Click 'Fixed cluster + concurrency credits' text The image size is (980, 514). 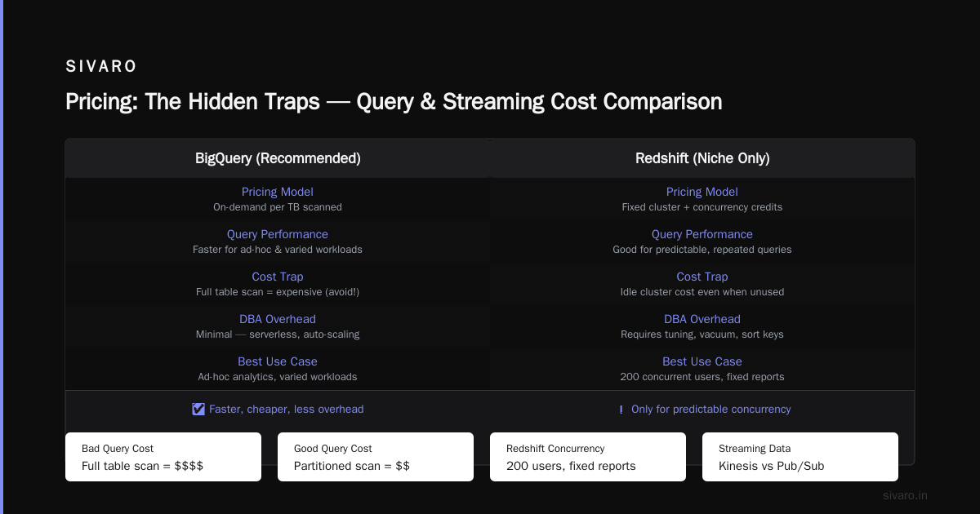pyautogui.click(x=702, y=207)
